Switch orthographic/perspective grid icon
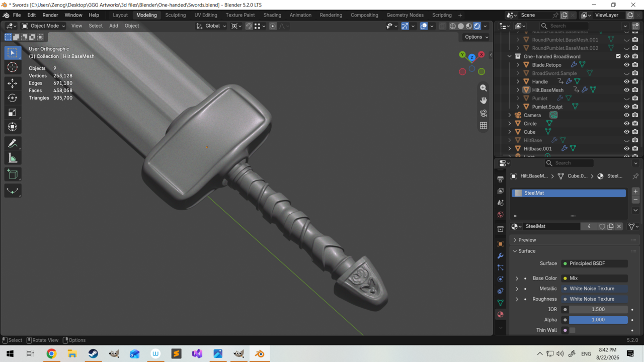The width and height of the screenshot is (644, 362). point(484,126)
